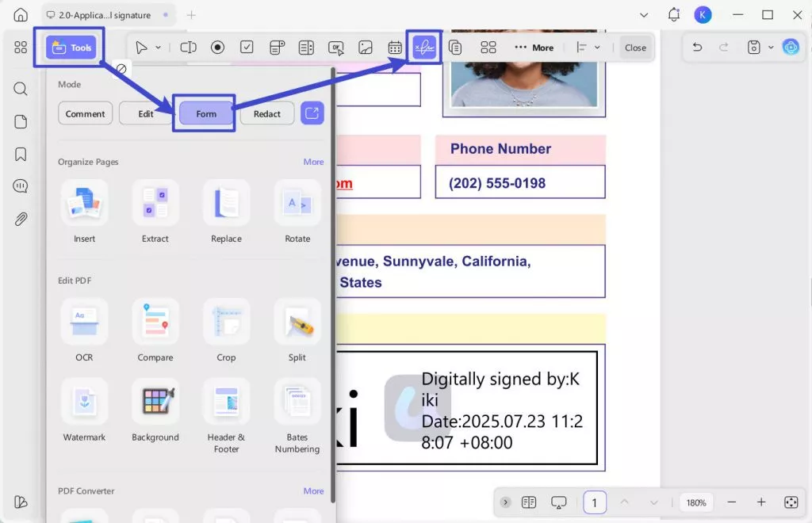Open the bookmarks sidebar panel

[21, 155]
